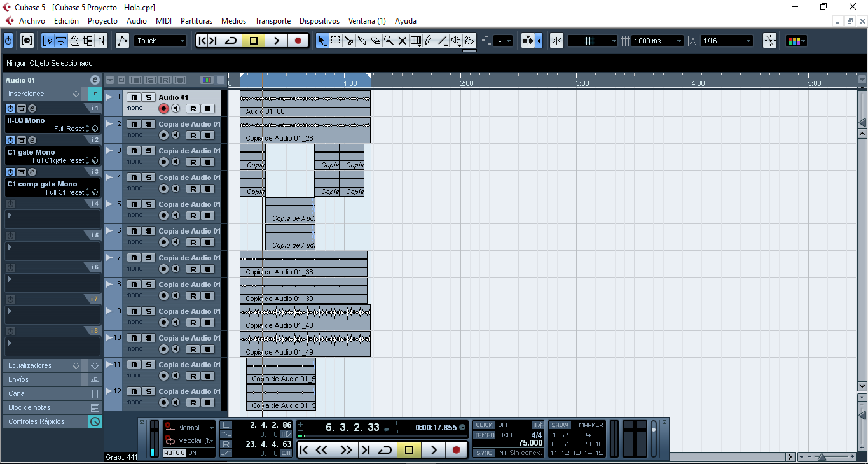Bypass the H-EQ Mono insert power button
The width and height of the screenshot is (868, 464).
10,109
